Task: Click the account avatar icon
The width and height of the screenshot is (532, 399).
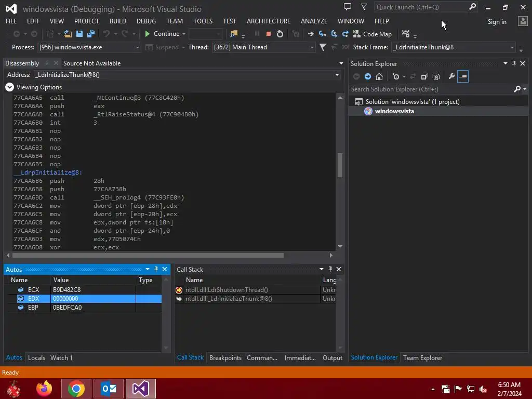Action: [523, 21]
